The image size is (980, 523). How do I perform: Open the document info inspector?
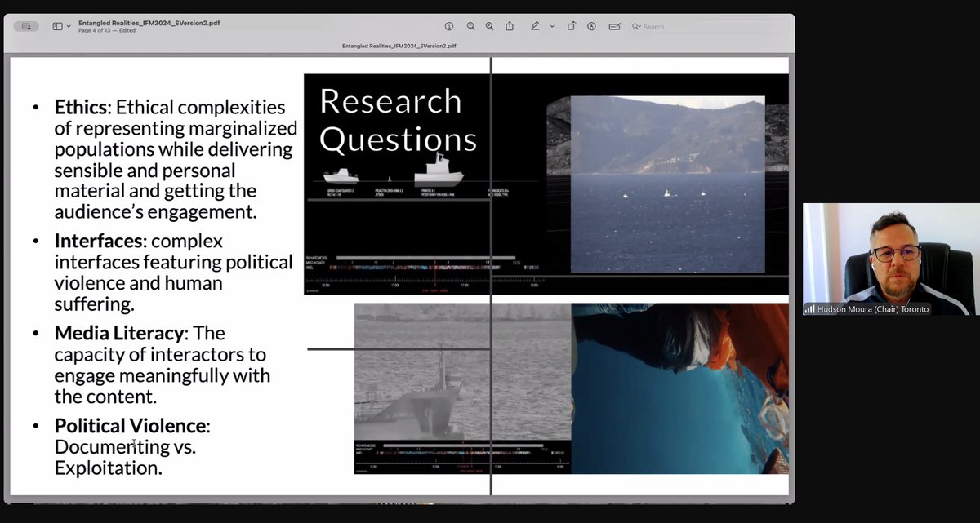point(449,26)
